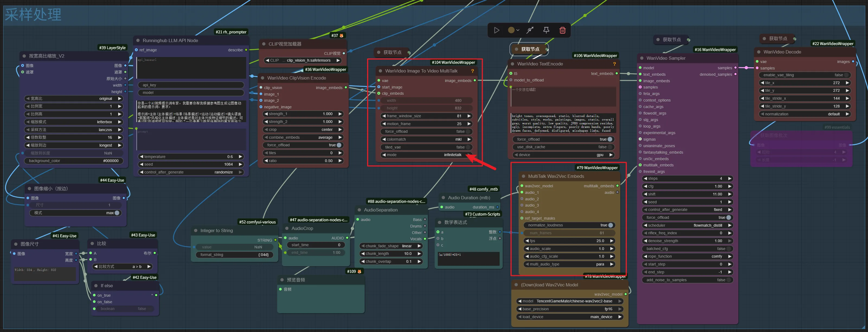This screenshot has width=868, height=332.
Task: Click the question mark on WanVideo TextEncode
Action: point(614,64)
